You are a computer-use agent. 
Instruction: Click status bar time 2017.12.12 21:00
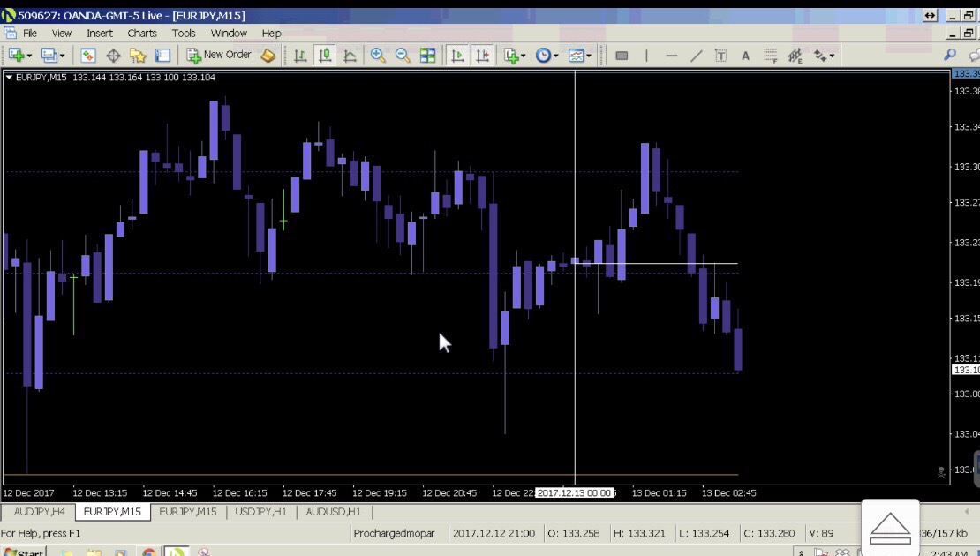(494, 534)
